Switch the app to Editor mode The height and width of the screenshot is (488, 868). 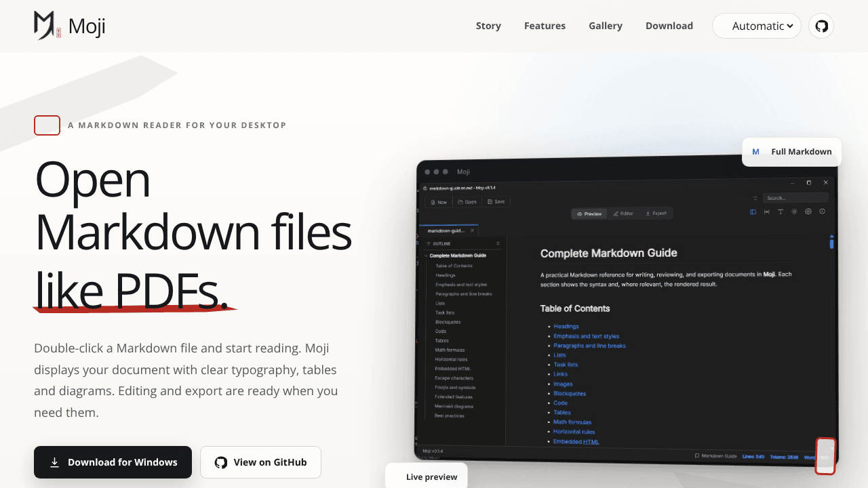[x=623, y=213]
